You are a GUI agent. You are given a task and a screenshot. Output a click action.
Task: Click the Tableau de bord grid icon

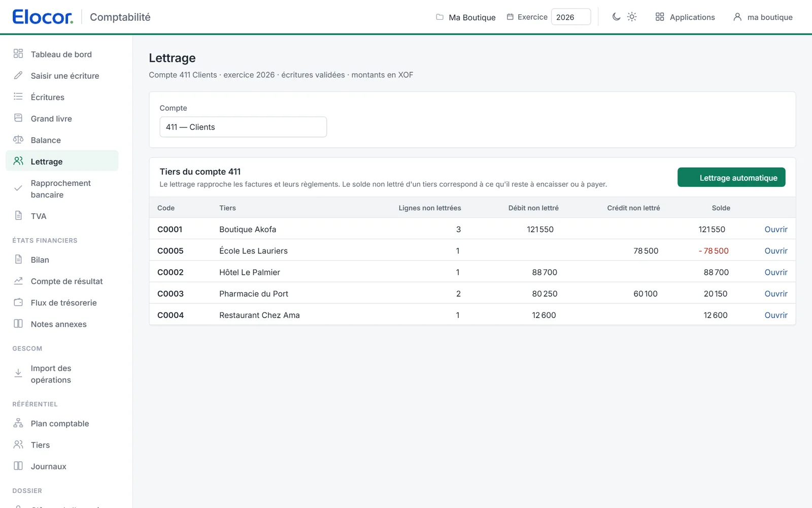point(18,53)
